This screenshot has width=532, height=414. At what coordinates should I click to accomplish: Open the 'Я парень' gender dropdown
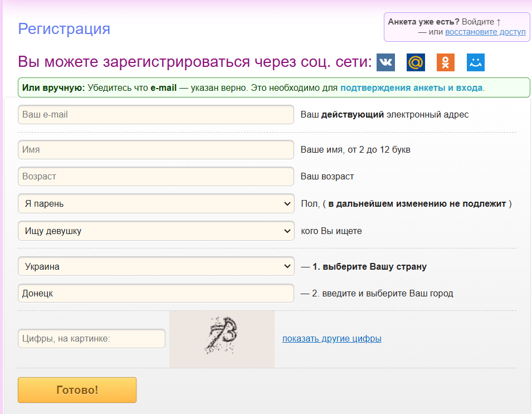[x=155, y=204]
